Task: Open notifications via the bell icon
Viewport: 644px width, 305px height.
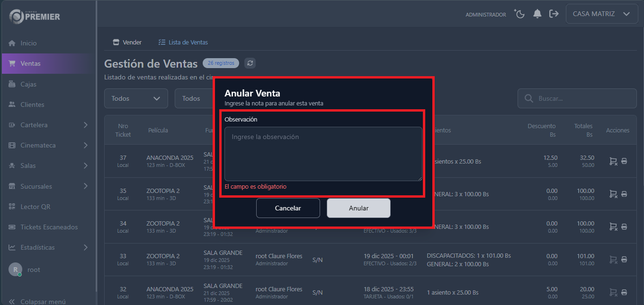Action: tap(537, 14)
